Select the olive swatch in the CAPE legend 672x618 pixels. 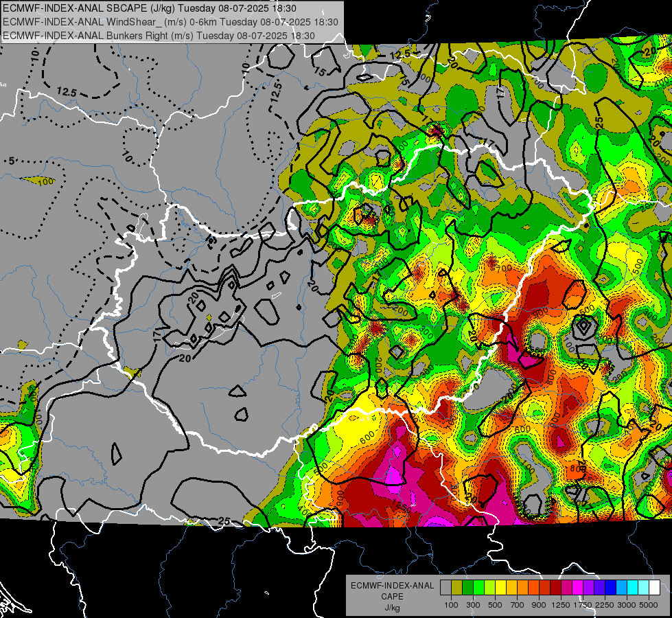457,587
